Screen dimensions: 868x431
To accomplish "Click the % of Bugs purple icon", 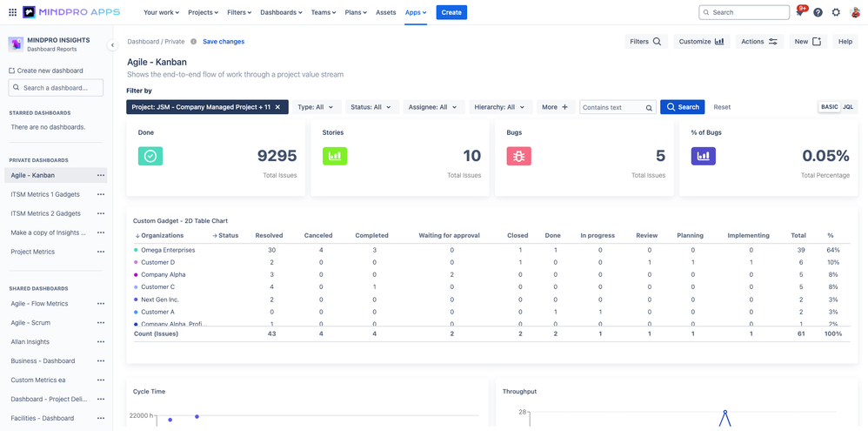I will coord(703,156).
